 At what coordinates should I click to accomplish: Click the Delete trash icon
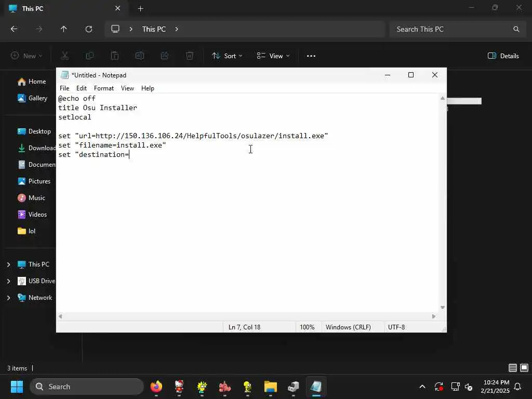pos(190,56)
